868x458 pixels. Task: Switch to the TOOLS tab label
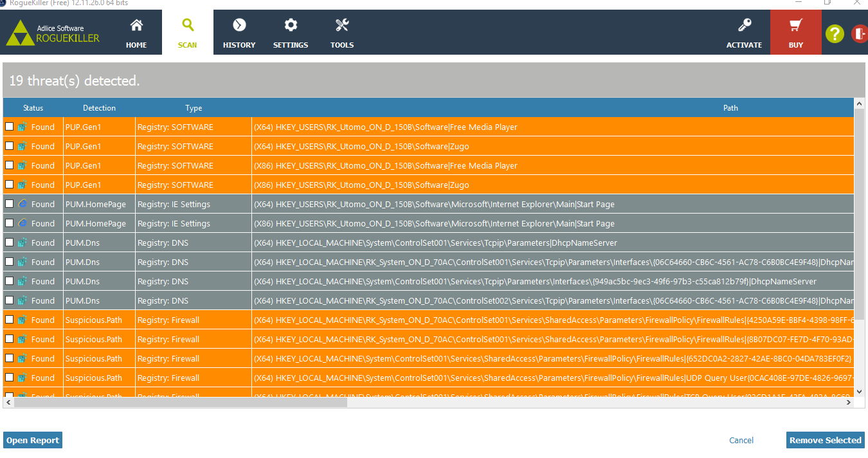pos(342,45)
